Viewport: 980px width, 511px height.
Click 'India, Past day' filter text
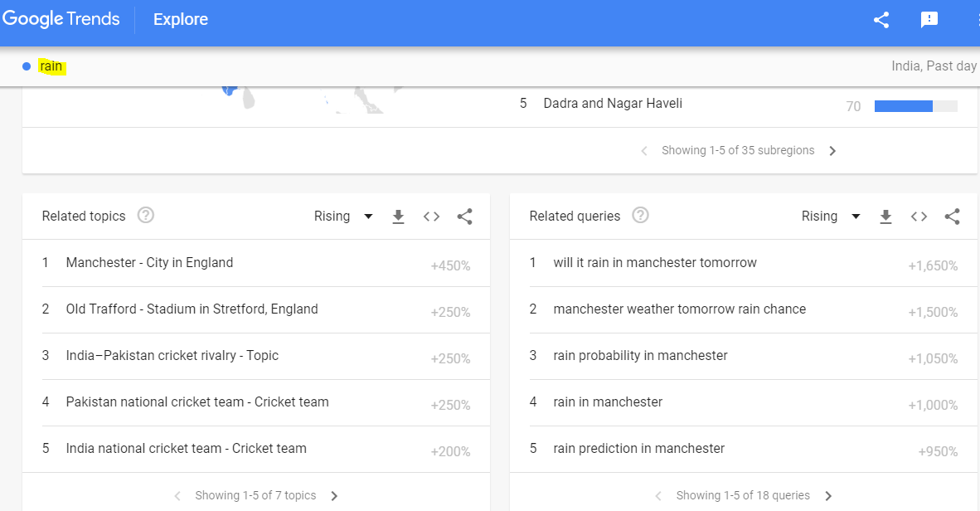click(x=934, y=66)
